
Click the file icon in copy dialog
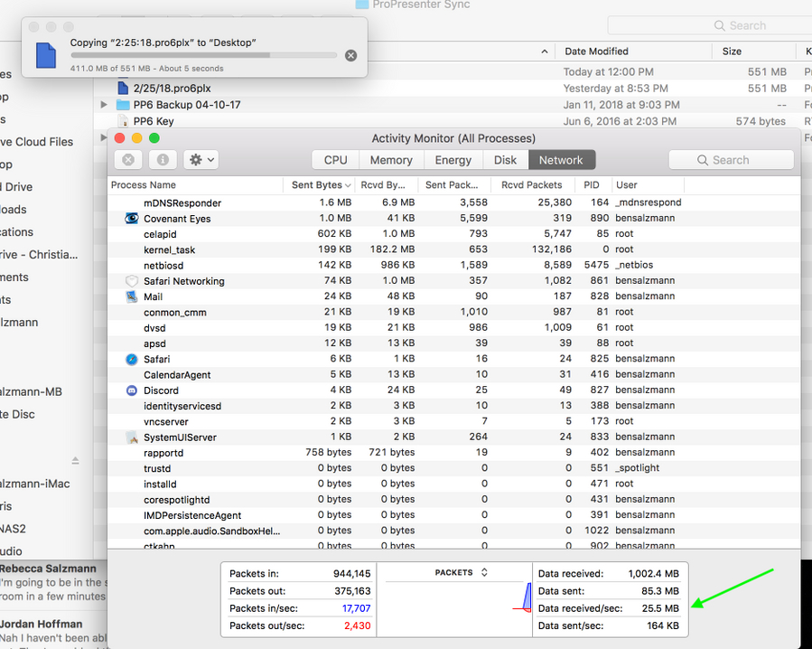click(x=45, y=55)
